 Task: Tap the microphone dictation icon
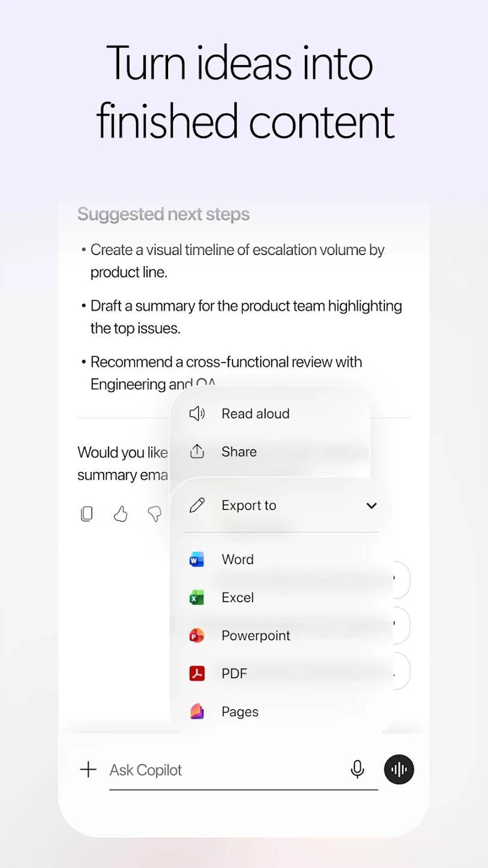pyautogui.click(x=357, y=769)
